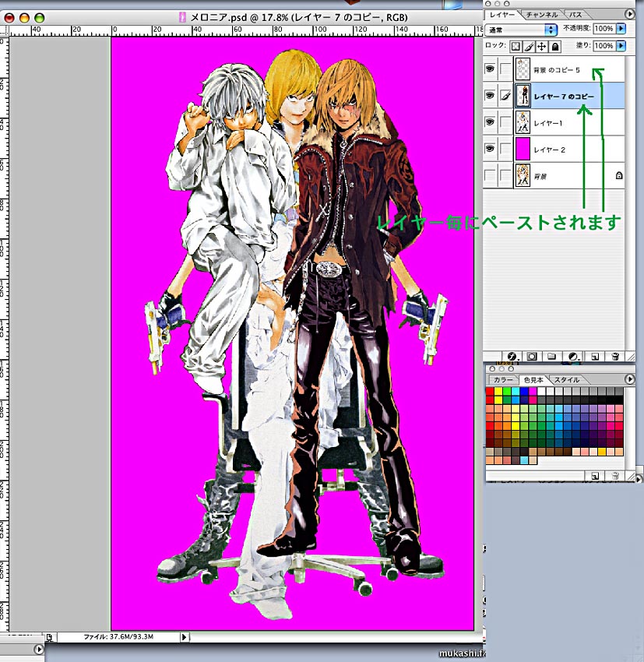
Task: Click the lock transparent pixels icon
Action: 516,46
